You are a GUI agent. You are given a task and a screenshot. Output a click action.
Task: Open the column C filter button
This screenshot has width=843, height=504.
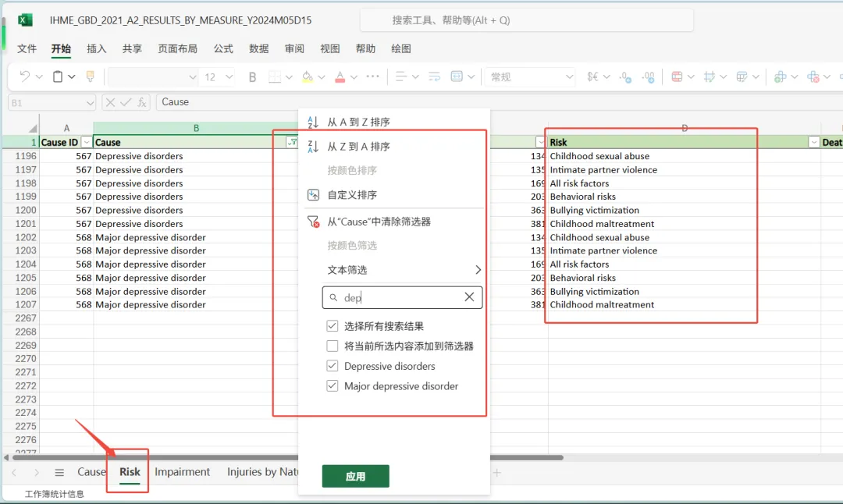pos(540,143)
